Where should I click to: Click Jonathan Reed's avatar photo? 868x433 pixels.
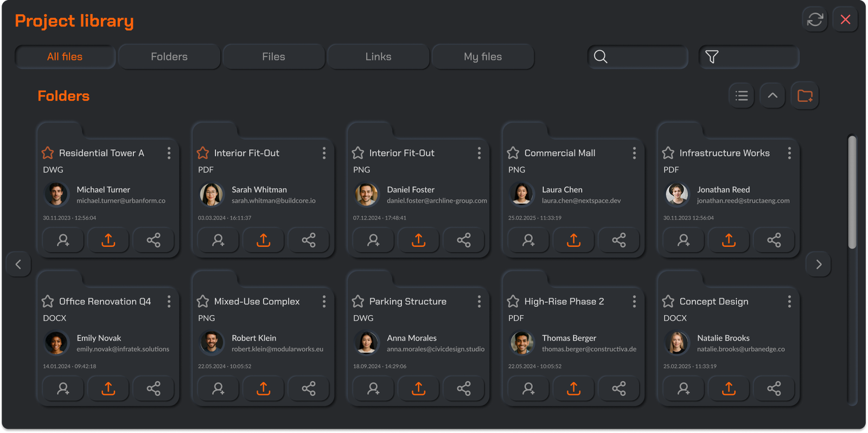677,194
